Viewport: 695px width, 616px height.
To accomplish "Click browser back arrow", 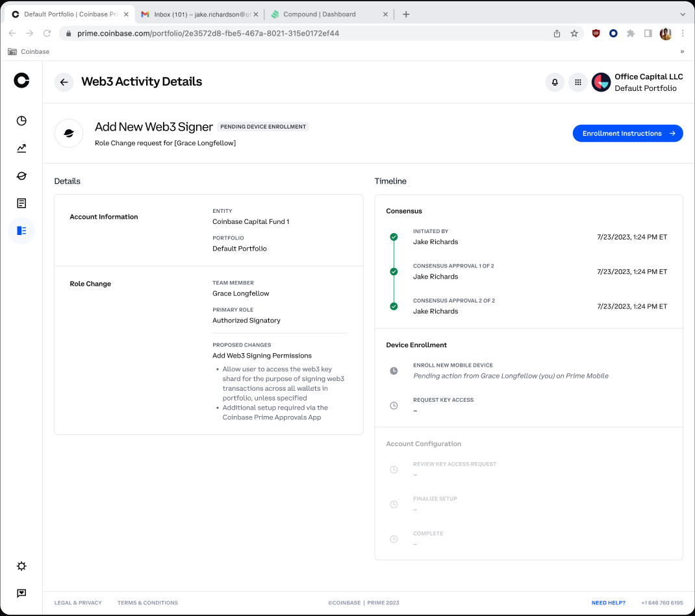I will coord(12,33).
